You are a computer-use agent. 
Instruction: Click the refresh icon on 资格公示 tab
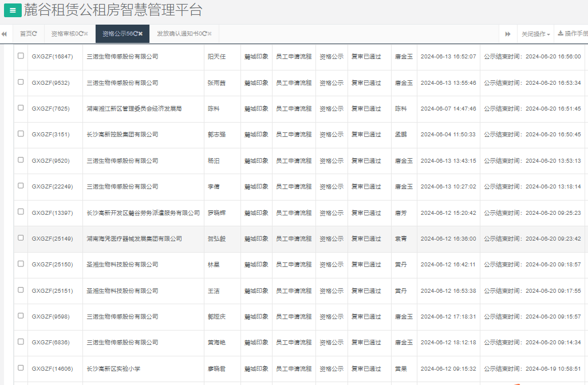coord(136,33)
